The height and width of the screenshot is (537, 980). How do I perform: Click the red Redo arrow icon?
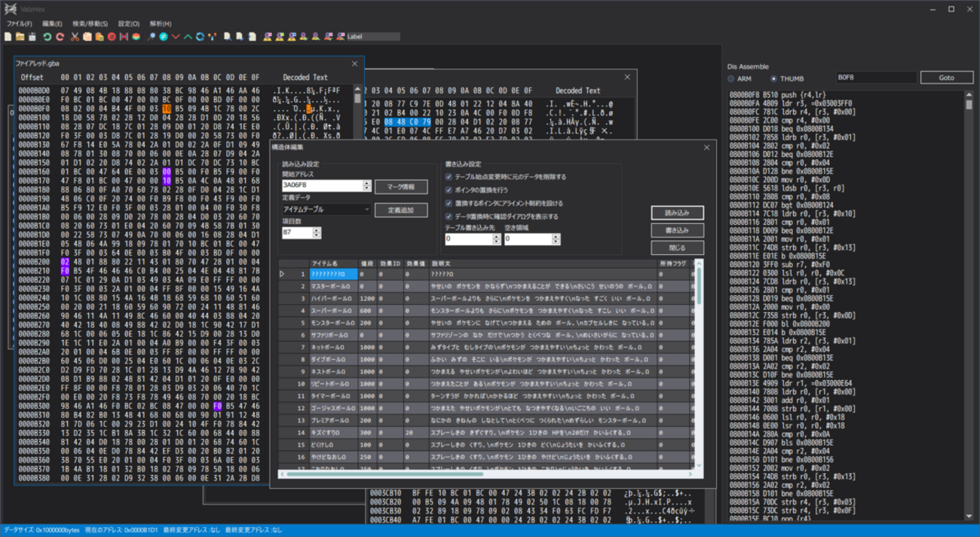(60, 36)
